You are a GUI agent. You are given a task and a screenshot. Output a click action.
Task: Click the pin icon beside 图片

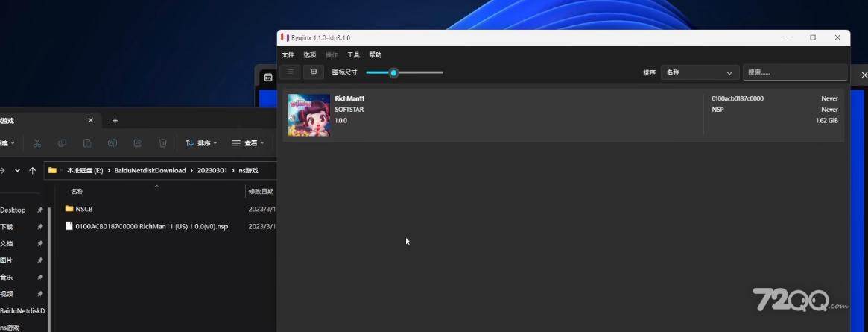[x=39, y=260]
